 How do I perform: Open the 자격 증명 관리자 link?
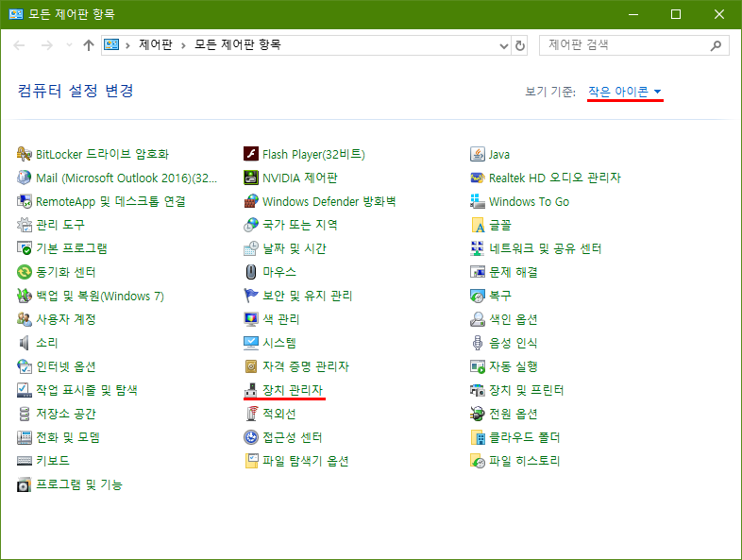306,365
